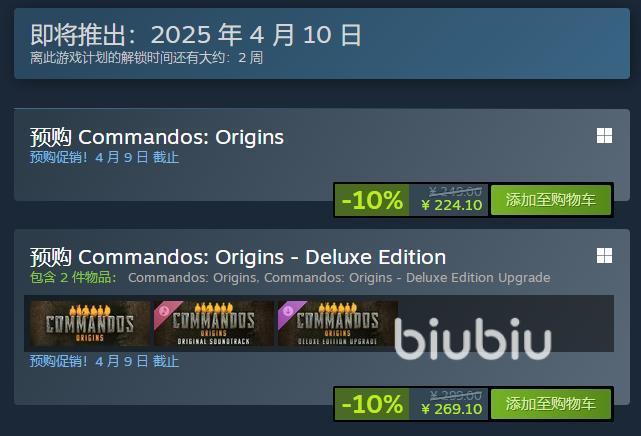The image size is (641, 436).
Task: Open the Commandos: Origins link in the included items list
Action: coord(193,277)
